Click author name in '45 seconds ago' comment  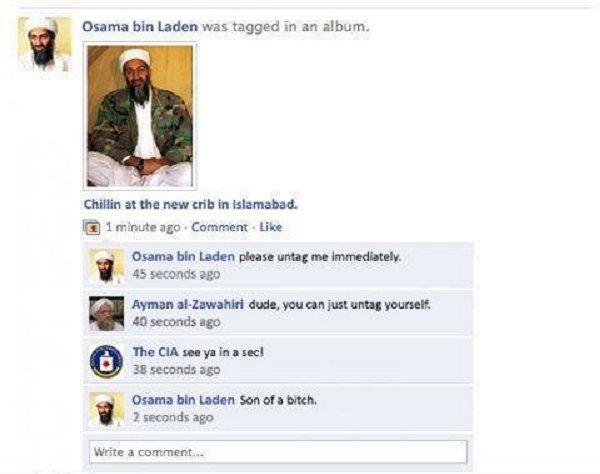click(x=183, y=256)
